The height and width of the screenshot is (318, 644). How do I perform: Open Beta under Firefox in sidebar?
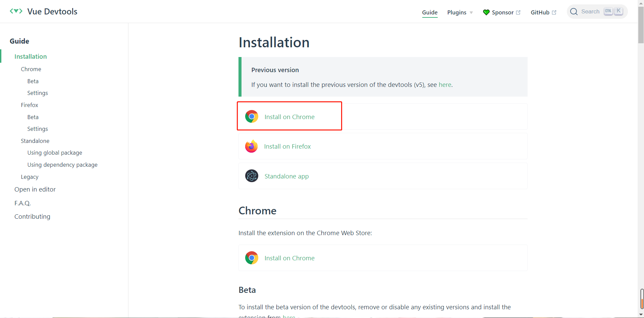tap(33, 117)
